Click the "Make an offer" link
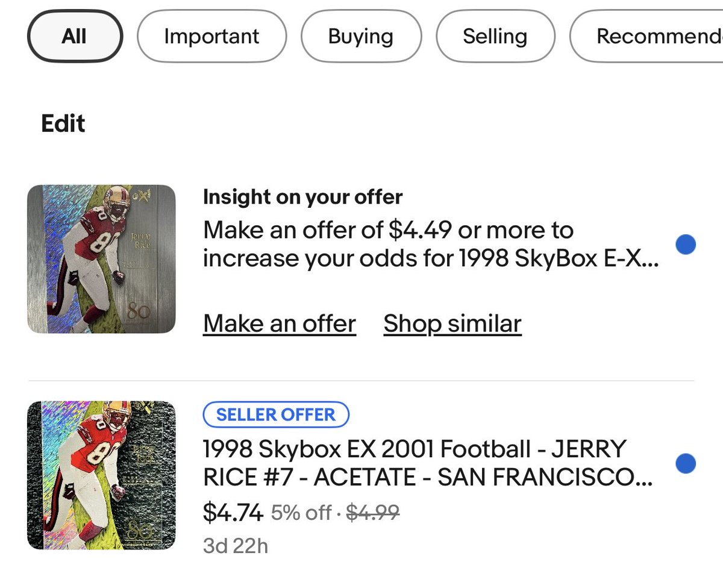Screen dimensions: 723x588 coord(280,324)
